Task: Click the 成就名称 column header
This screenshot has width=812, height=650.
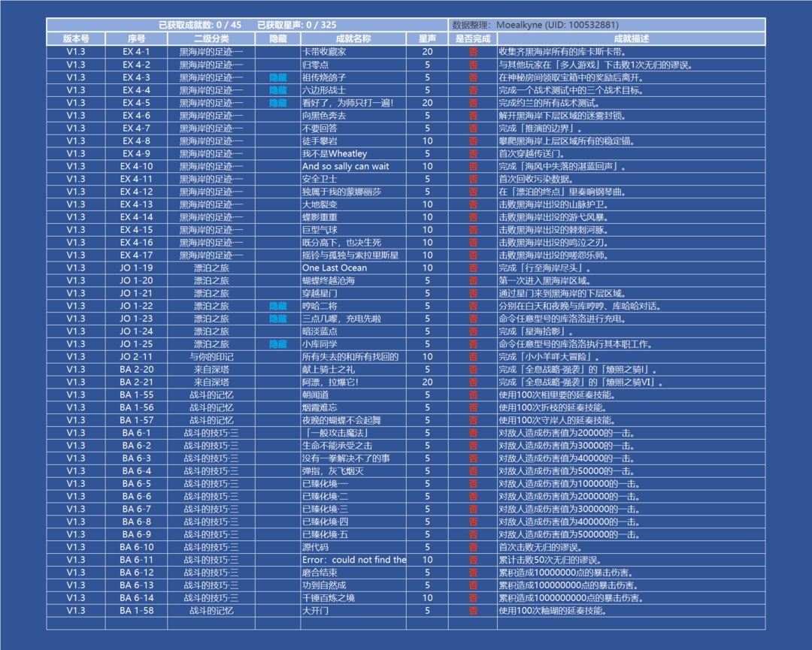Action: [353, 38]
